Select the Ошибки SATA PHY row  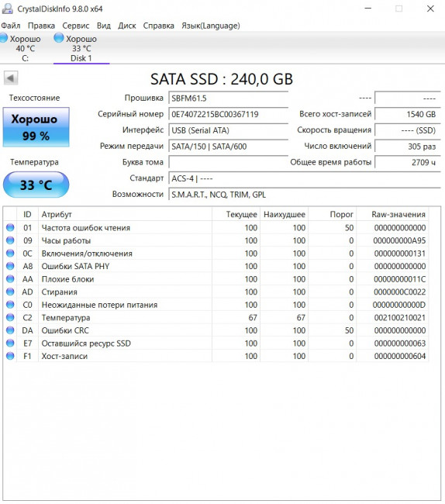click(216, 266)
